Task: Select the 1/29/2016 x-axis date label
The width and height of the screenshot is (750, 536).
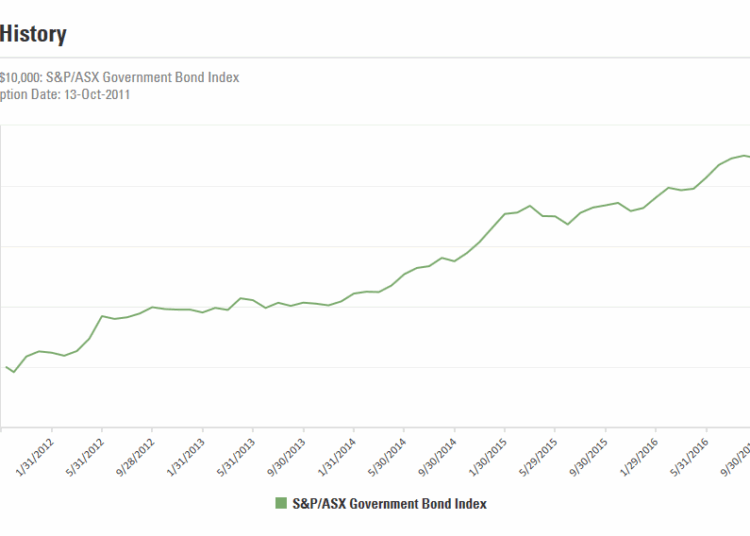Action: click(641, 453)
